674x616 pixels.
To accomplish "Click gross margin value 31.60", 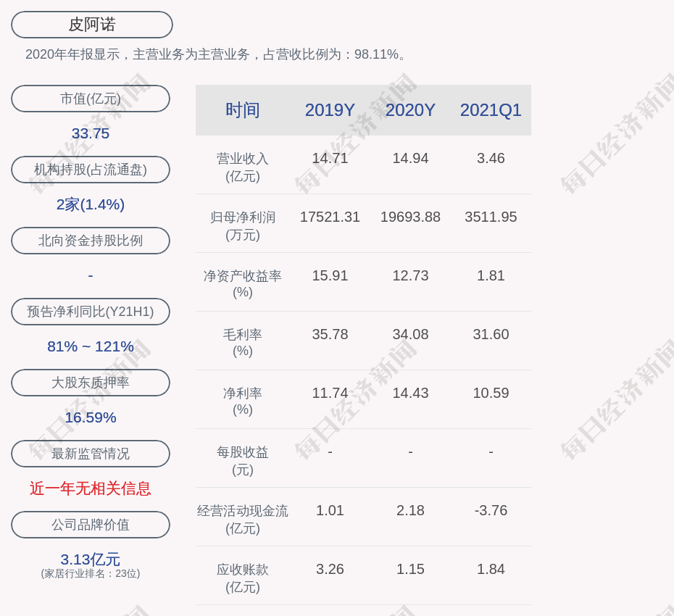I will [x=491, y=334].
